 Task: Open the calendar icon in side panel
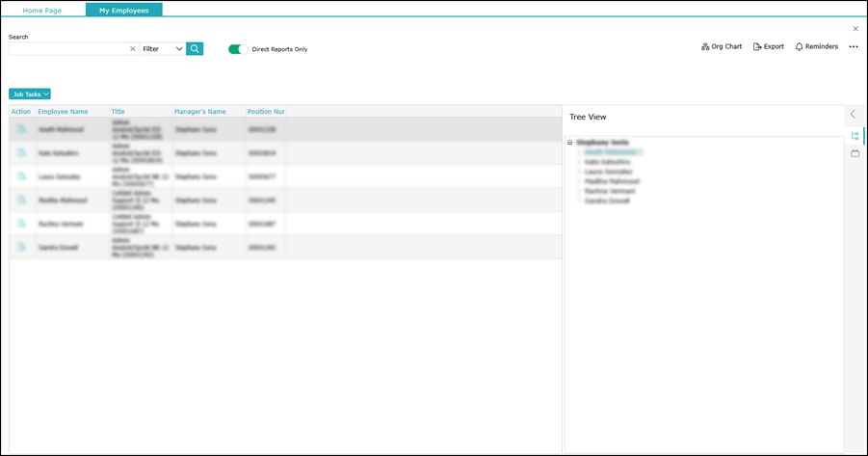pyautogui.click(x=855, y=153)
